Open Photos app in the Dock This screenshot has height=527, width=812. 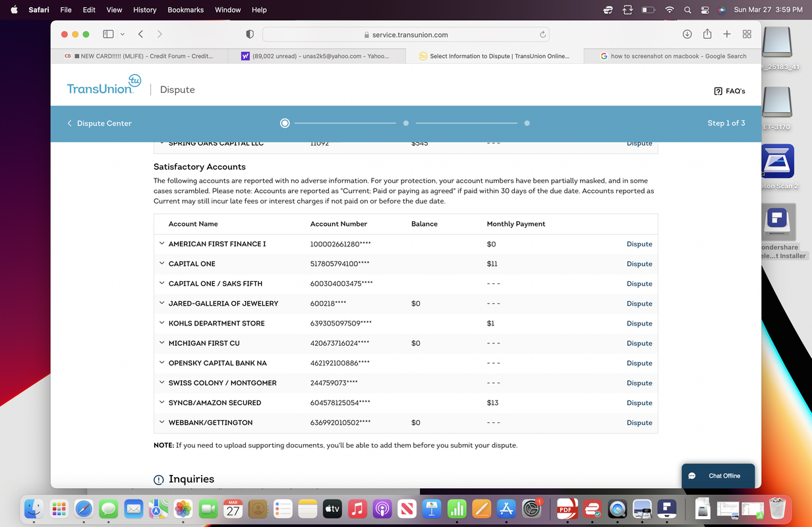[x=183, y=509]
